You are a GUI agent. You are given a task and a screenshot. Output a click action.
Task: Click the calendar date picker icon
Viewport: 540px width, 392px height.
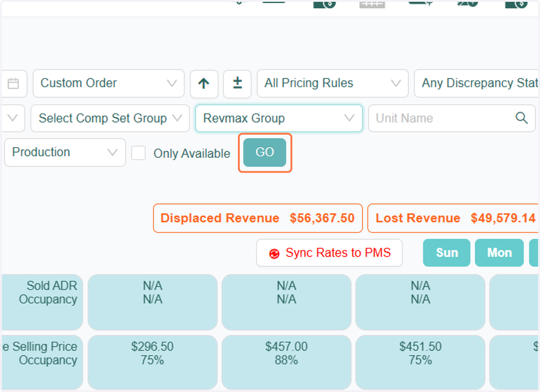coord(13,84)
